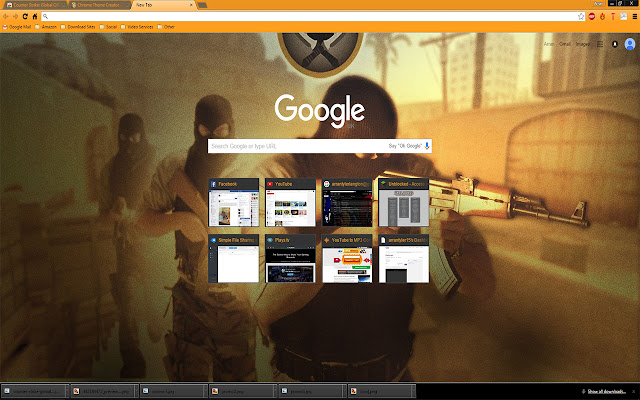Focus the browser address bar
640x400 pixels.
[x=313, y=16]
